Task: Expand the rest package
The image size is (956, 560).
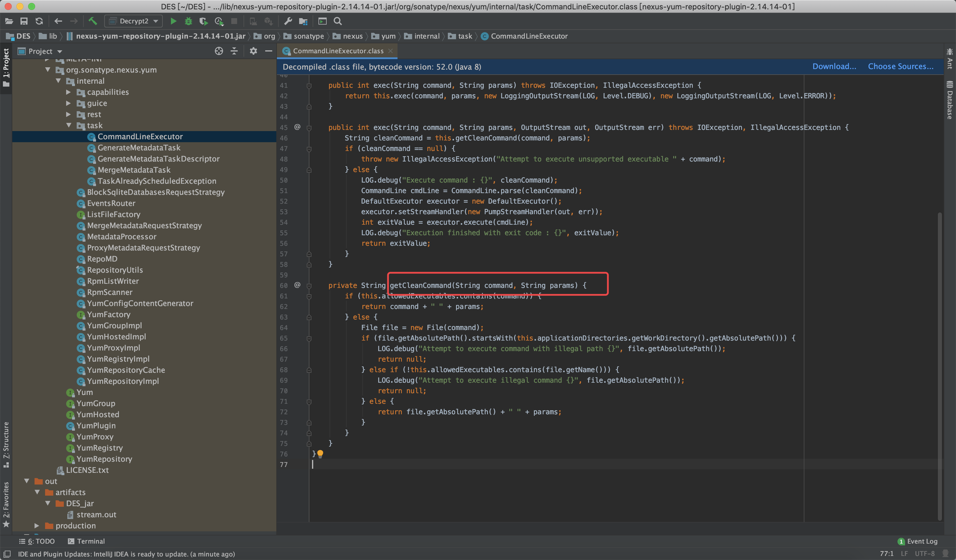Action: (69, 114)
